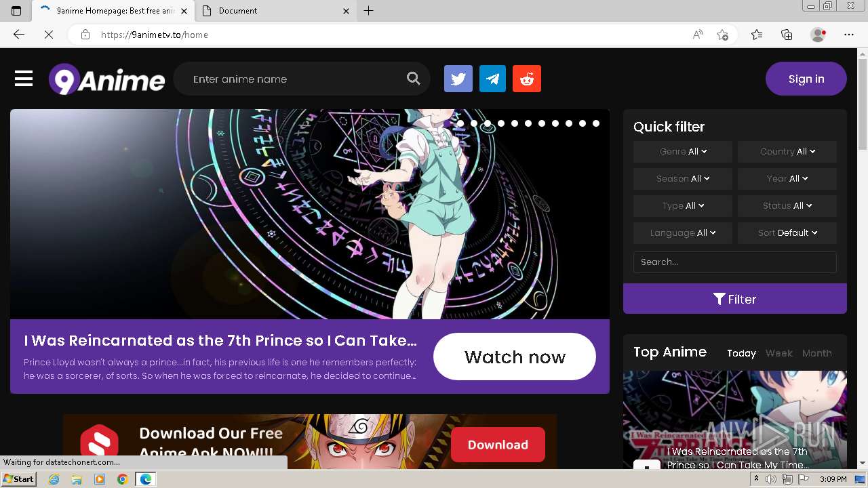Click the 3:09 PM system clock

(833, 479)
